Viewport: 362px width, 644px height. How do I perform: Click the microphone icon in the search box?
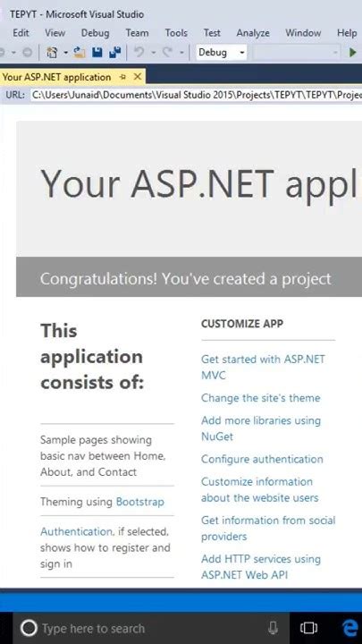(x=273, y=628)
